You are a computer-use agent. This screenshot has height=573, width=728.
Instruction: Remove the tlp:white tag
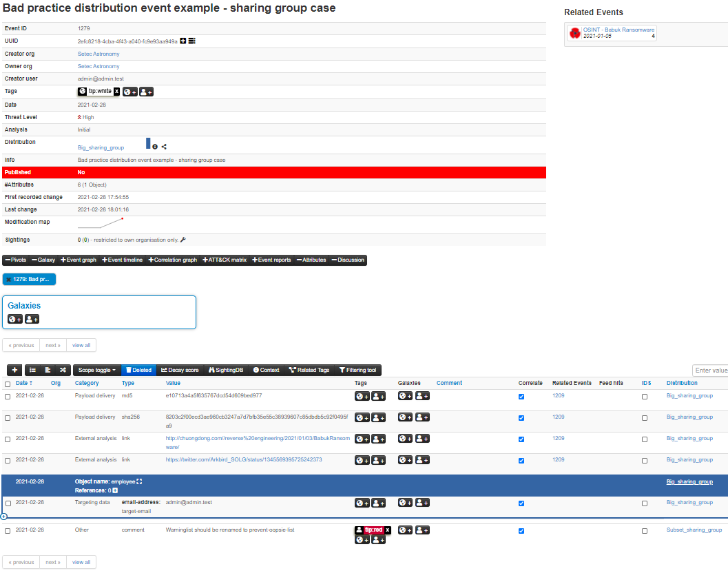pyautogui.click(x=116, y=90)
